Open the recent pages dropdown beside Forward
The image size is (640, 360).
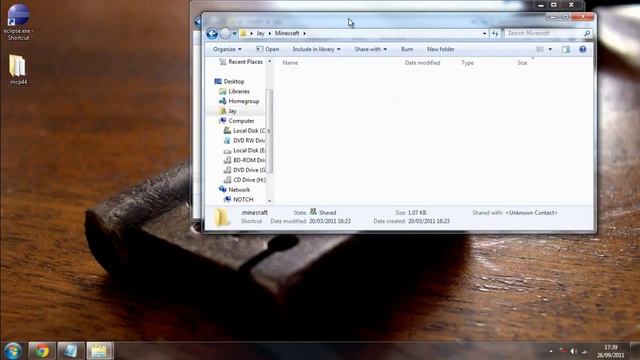coord(235,33)
